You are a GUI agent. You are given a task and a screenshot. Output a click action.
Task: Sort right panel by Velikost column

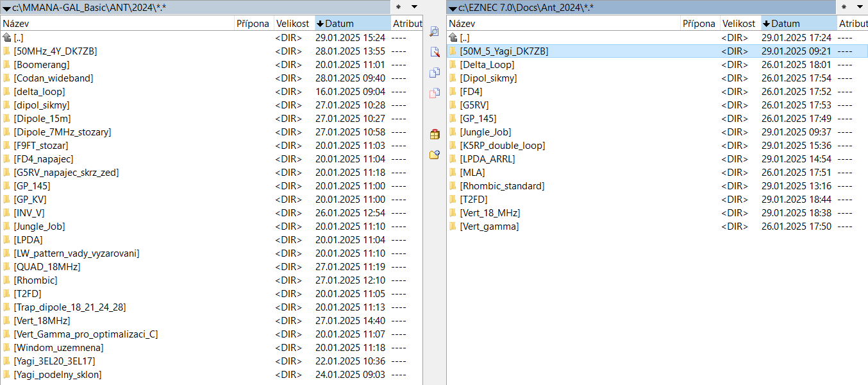coord(739,23)
